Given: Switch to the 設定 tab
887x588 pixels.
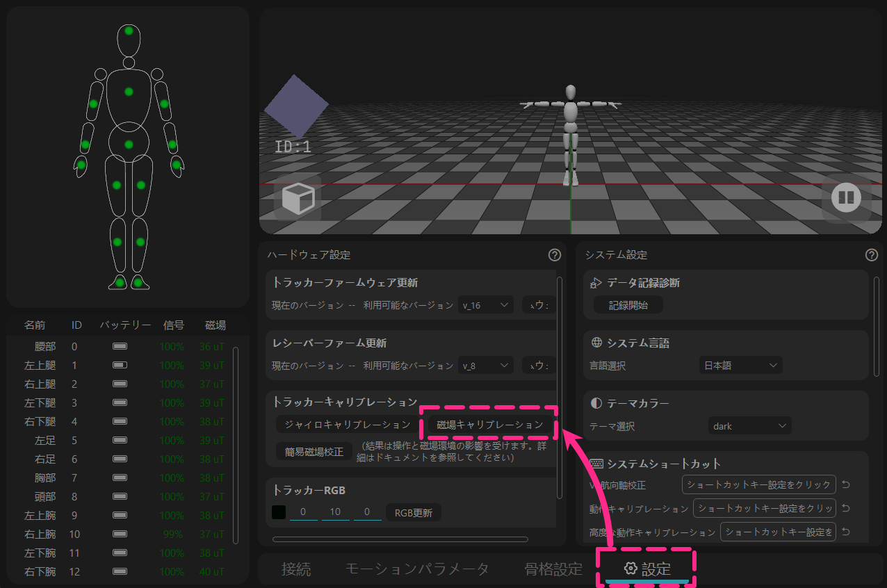Looking at the screenshot, I should coord(647,569).
